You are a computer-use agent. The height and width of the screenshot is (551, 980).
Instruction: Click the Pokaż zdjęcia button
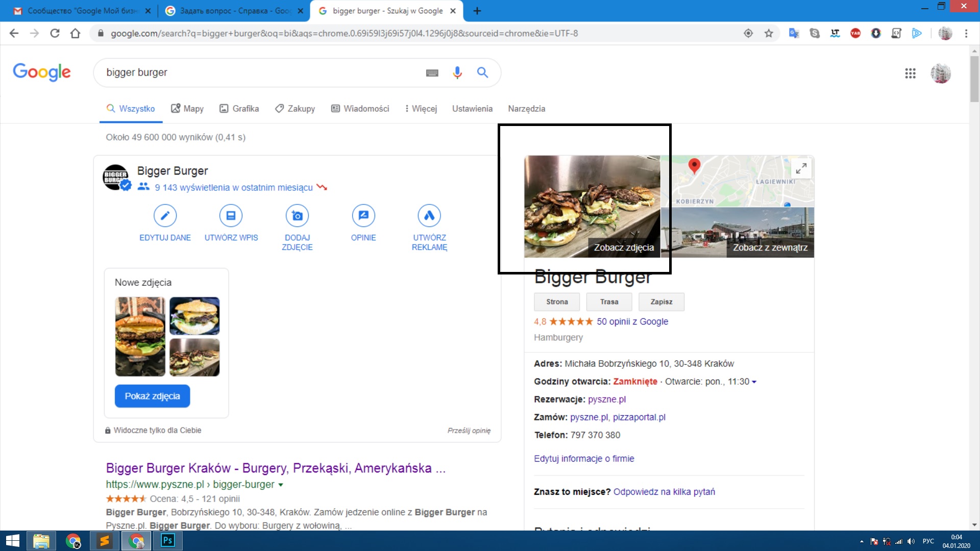(152, 396)
